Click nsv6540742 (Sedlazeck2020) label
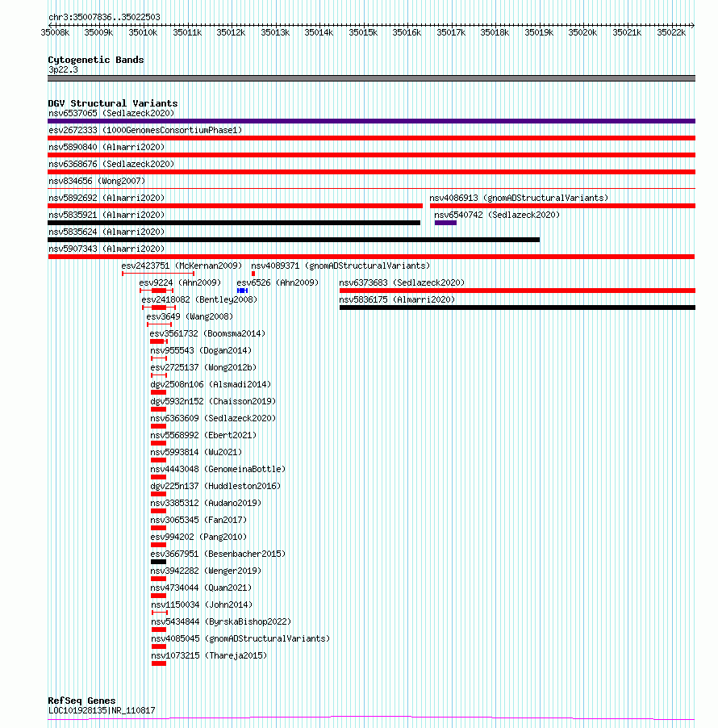Screen dimensions: 718x728 tap(497, 215)
